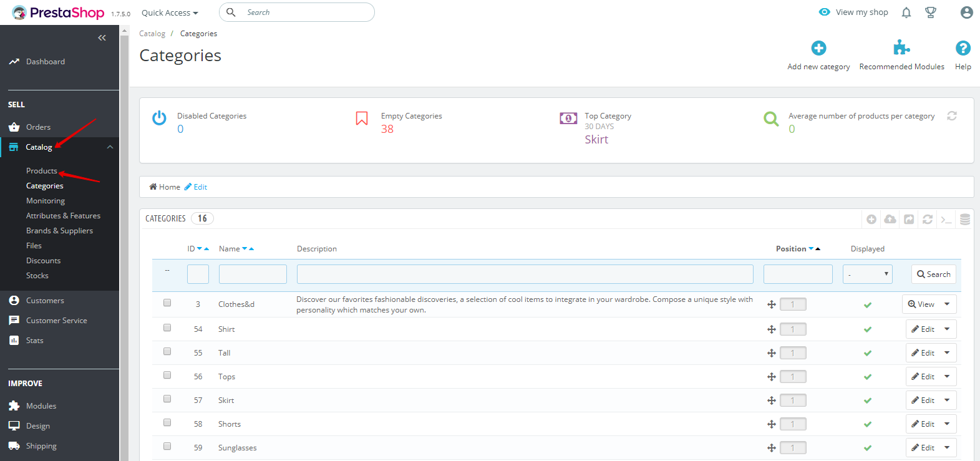Check the Skirt row checkbox
Image resolution: width=980 pixels, height=461 pixels.
[167, 399]
